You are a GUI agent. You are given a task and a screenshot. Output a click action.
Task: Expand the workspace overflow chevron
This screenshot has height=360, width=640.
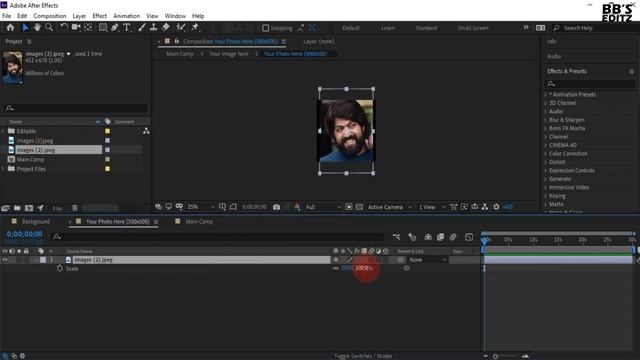coord(526,27)
